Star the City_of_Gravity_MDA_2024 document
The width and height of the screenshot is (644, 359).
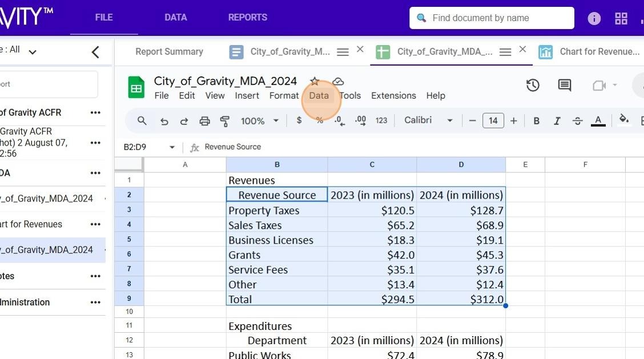point(315,81)
